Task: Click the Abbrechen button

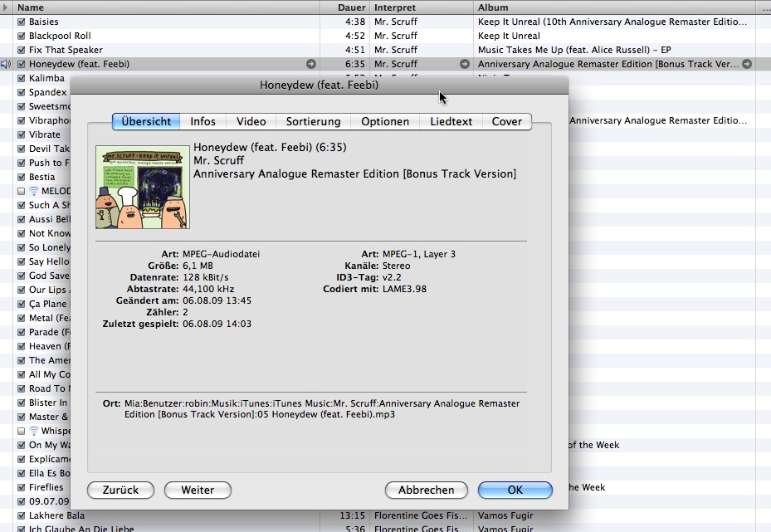Action: click(x=427, y=490)
